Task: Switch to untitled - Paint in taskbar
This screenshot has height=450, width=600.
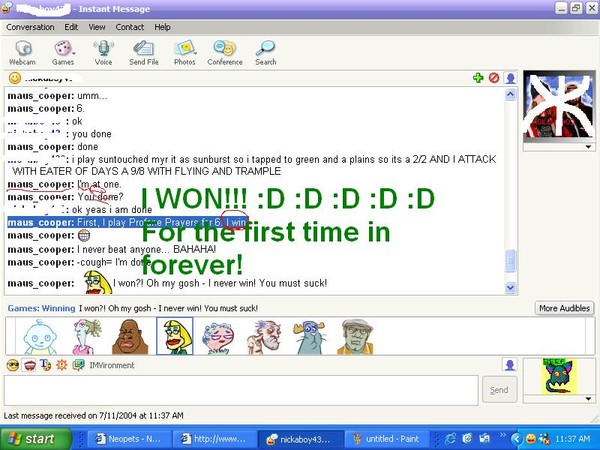Action: pyautogui.click(x=385, y=439)
